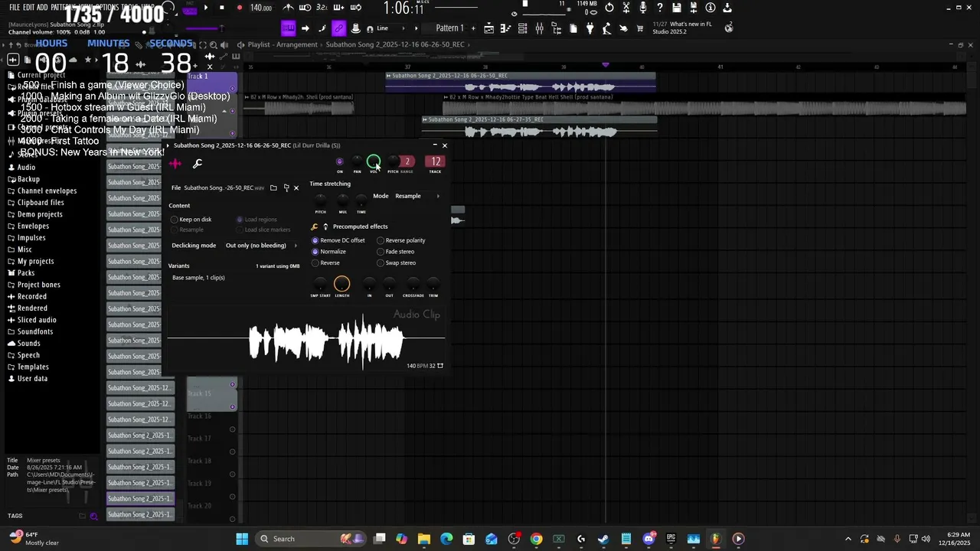Click the record button in transport

(x=239, y=8)
